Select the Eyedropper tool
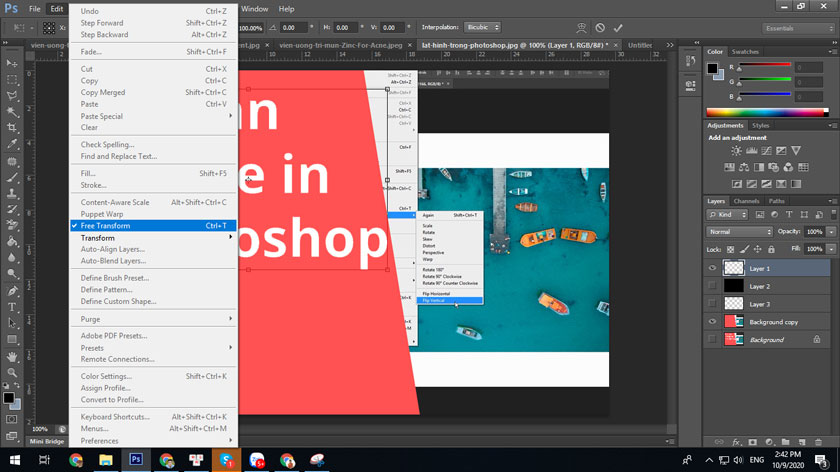The height and width of the screenshot is (472, 840). [12, 144]
